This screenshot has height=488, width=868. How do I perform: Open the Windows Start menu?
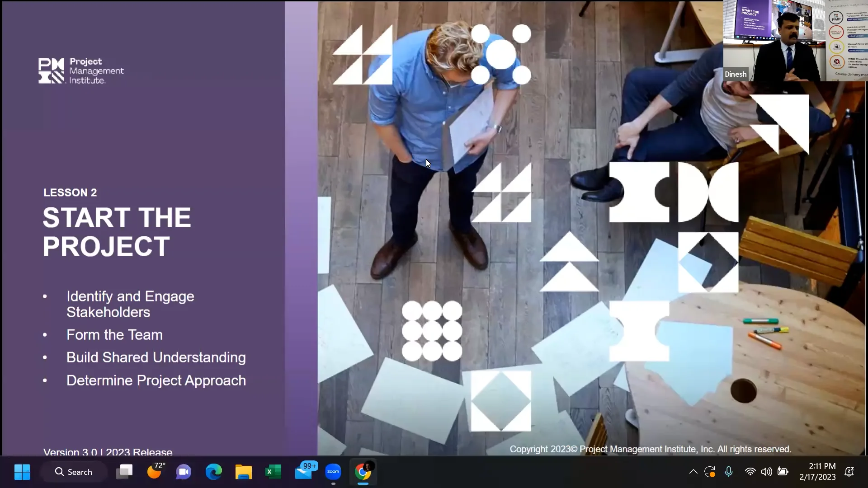click(22, 472)
